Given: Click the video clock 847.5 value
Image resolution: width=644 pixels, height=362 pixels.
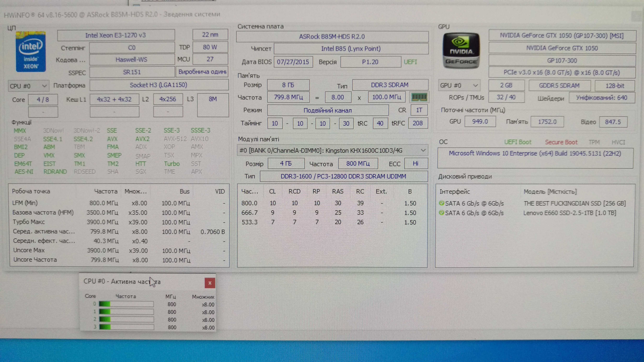Looking at the screenshot, I should click(613, 122).
